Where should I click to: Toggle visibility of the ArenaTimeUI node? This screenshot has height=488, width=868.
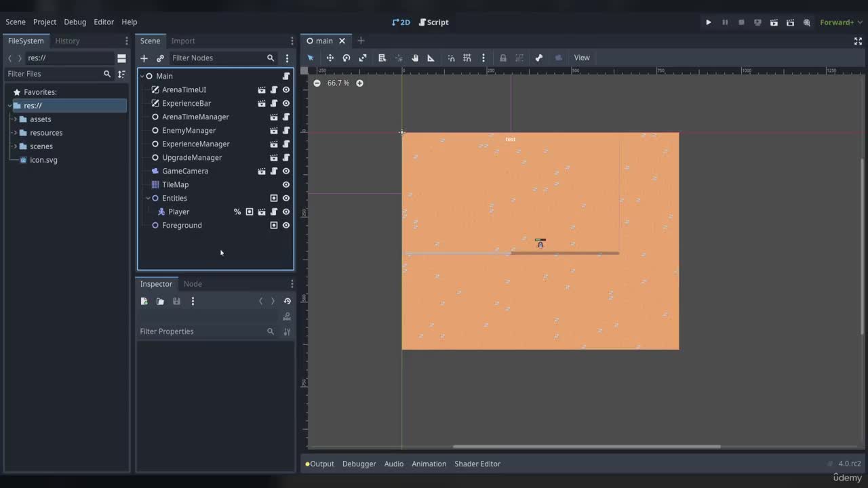286,89
